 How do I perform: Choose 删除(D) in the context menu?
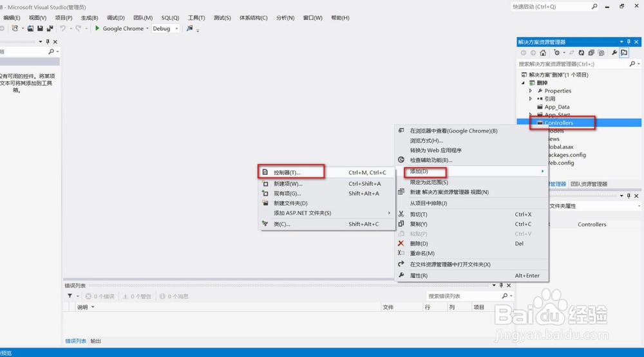471,243
